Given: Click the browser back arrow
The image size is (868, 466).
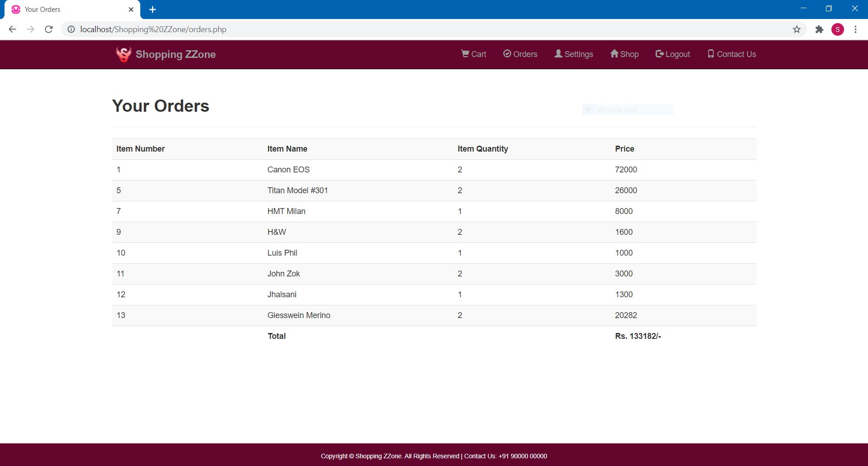Looking at the screenshot, I should 12,29.
